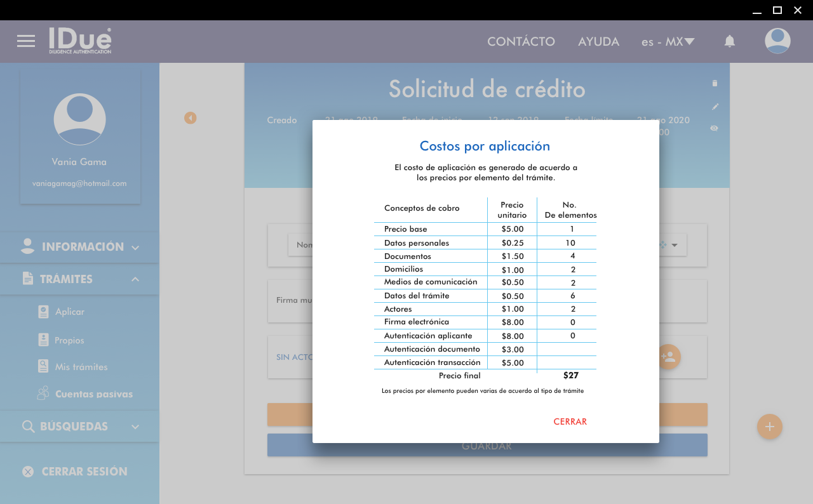Screen dimensions: 813x504
Task: Click the notifications bell icon
Action: 730,41
